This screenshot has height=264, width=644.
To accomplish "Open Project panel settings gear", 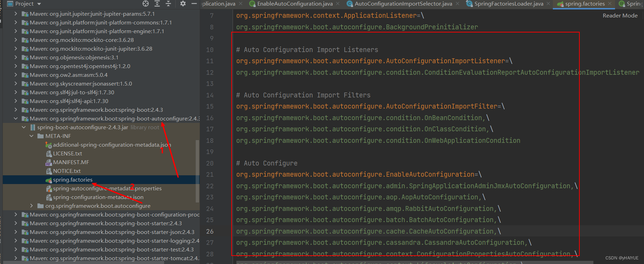I will tap(183, 3).
